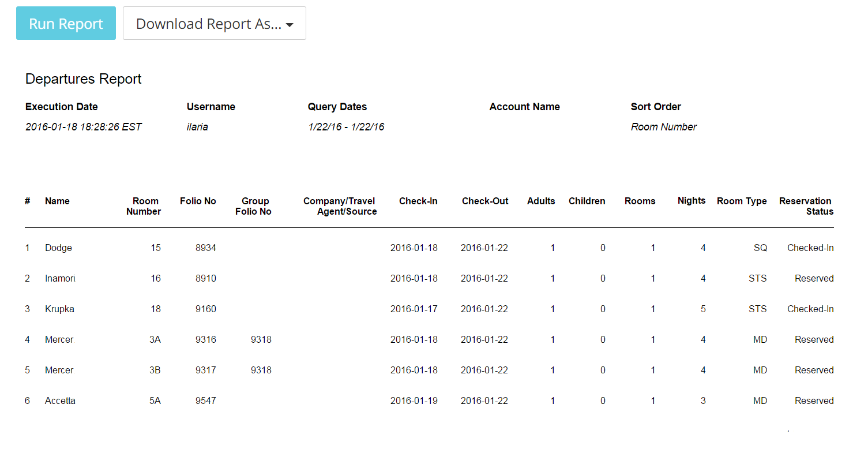Click folio number 9317

click(206, 370)
